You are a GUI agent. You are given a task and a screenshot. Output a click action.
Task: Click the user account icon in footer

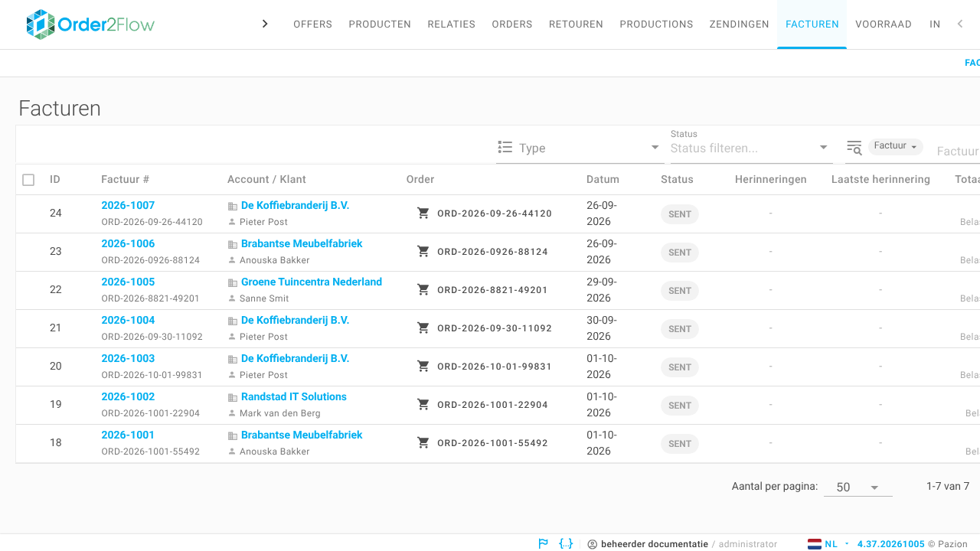pos(593,544)
